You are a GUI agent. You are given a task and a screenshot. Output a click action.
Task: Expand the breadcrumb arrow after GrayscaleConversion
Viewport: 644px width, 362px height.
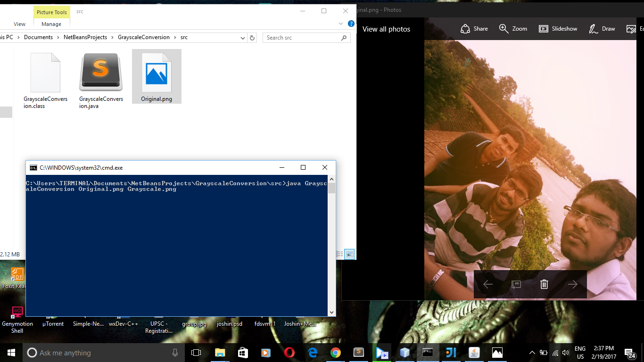[175, 37]
